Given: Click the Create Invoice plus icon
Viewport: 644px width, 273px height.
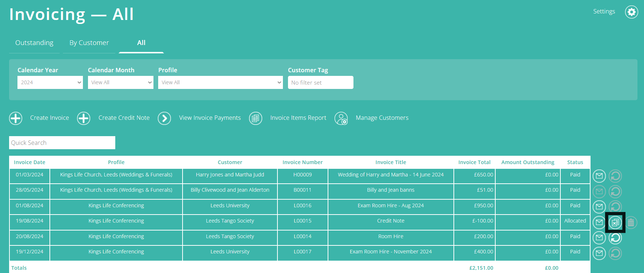Looking at the screenshot, I should (16, 118).
